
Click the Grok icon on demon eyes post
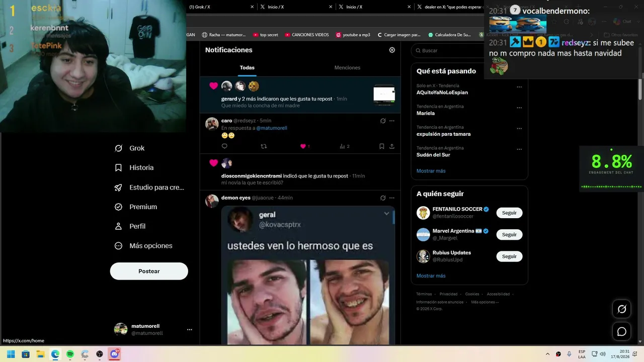[x=383, y=198]
